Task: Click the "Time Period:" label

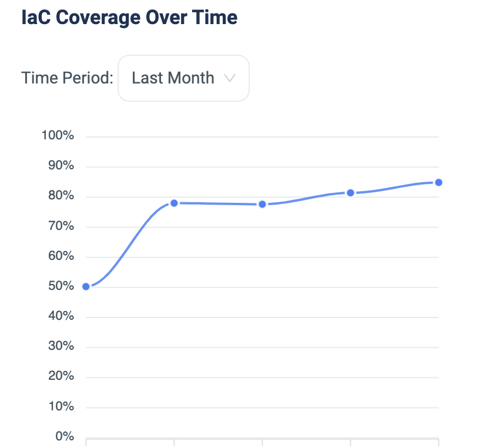Action: (x=67, y=78)
